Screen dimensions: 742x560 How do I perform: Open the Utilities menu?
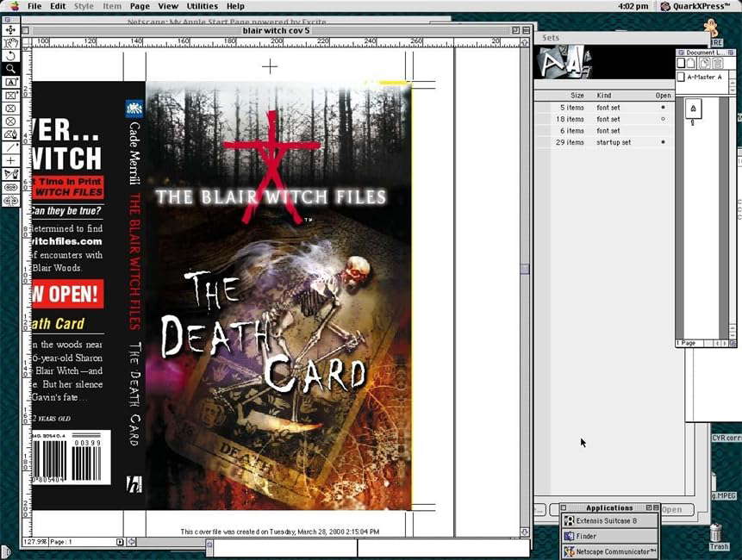click(202, 6)
